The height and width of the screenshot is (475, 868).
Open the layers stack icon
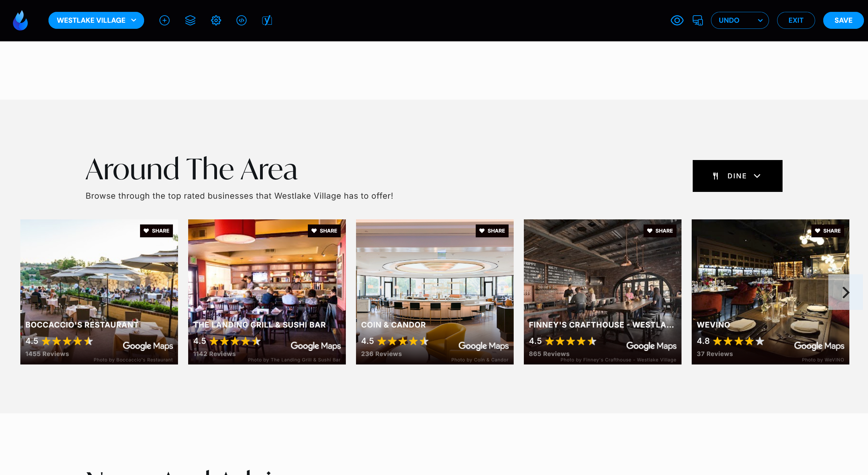pos(190,20)
